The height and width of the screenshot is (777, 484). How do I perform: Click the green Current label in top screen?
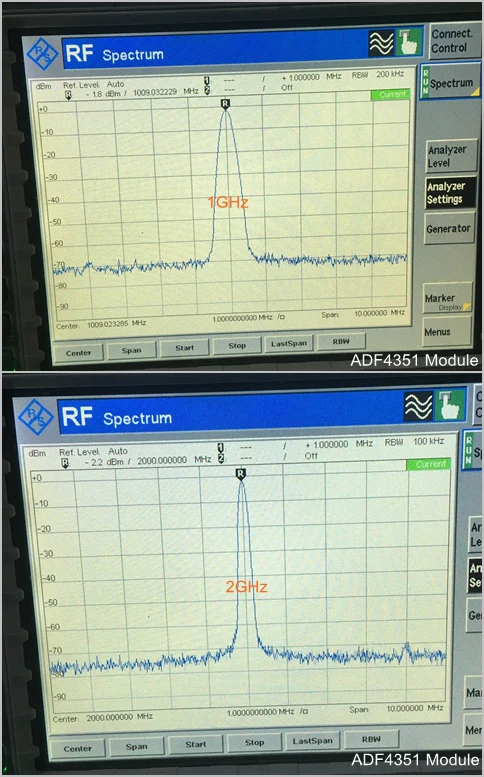(x=391, y=94)
